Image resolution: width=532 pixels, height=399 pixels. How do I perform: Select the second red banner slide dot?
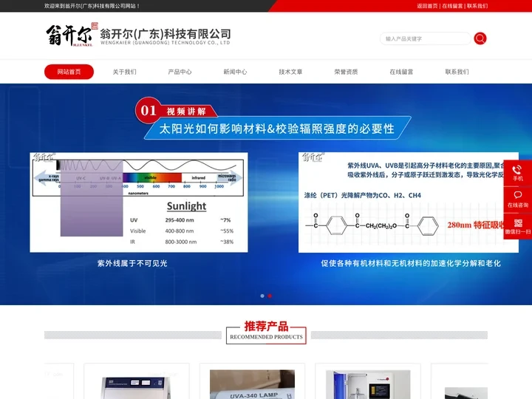[270, 296]
